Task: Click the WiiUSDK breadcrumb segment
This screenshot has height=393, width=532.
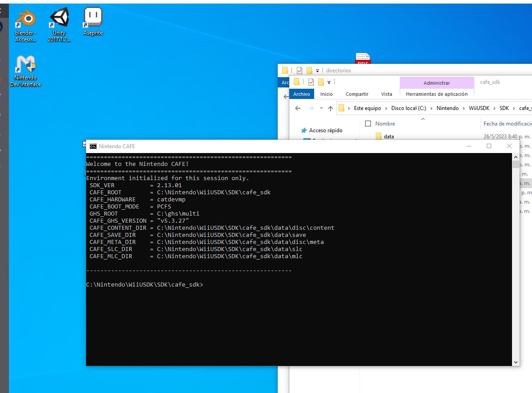Action: (479, 108)
